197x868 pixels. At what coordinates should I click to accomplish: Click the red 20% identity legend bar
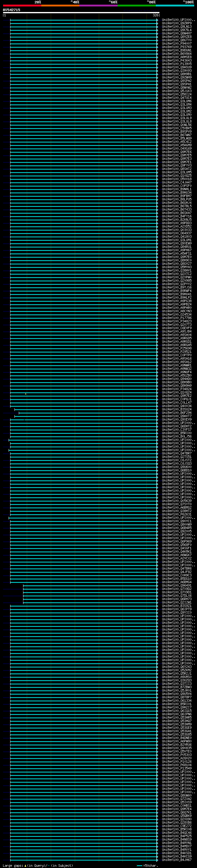tap(22, 6)
